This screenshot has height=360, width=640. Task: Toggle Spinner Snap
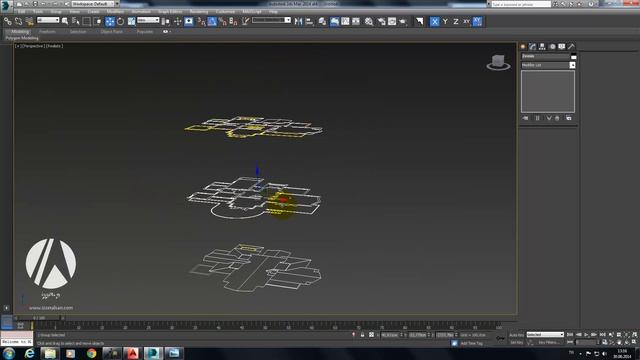(233, 21)
